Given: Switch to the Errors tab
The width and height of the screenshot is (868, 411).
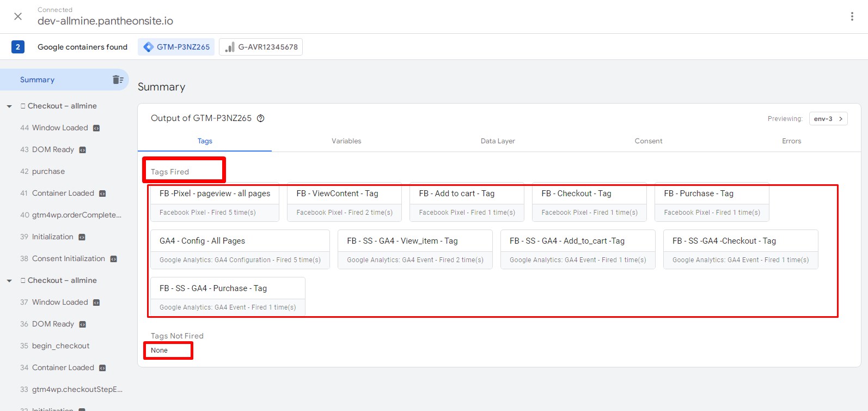Looking at the screenshot, I should coord(792,141).
